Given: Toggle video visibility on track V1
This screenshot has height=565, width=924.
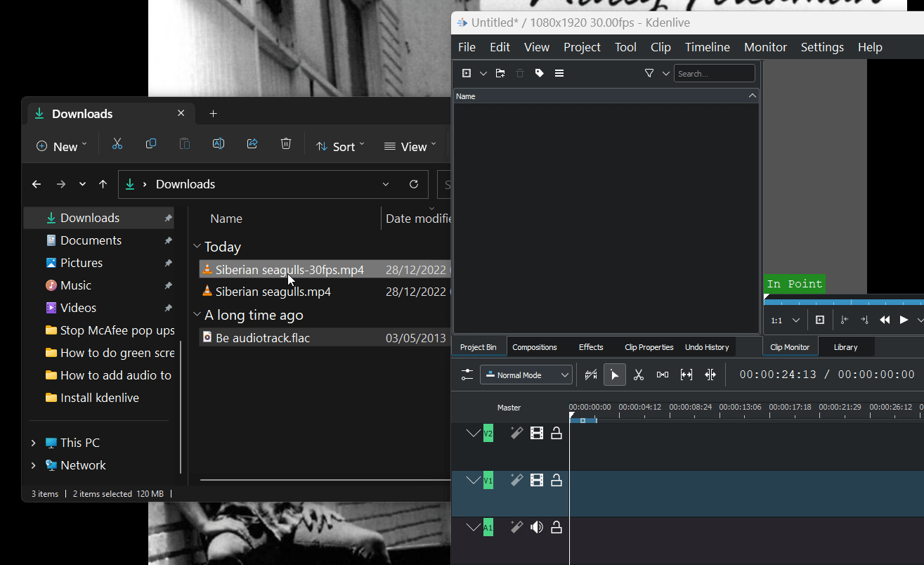Looking at the screenshot, I should 537,481.
